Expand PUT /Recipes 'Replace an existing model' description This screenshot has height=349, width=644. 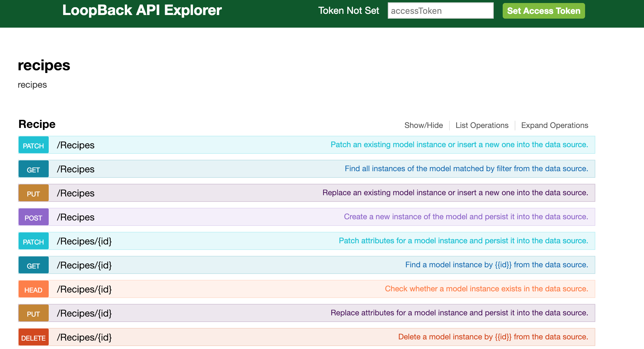coord(455,193)
